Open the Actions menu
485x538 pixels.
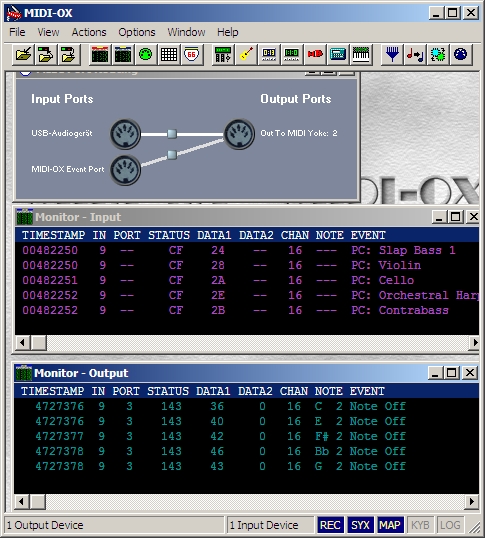click(89, 32)
